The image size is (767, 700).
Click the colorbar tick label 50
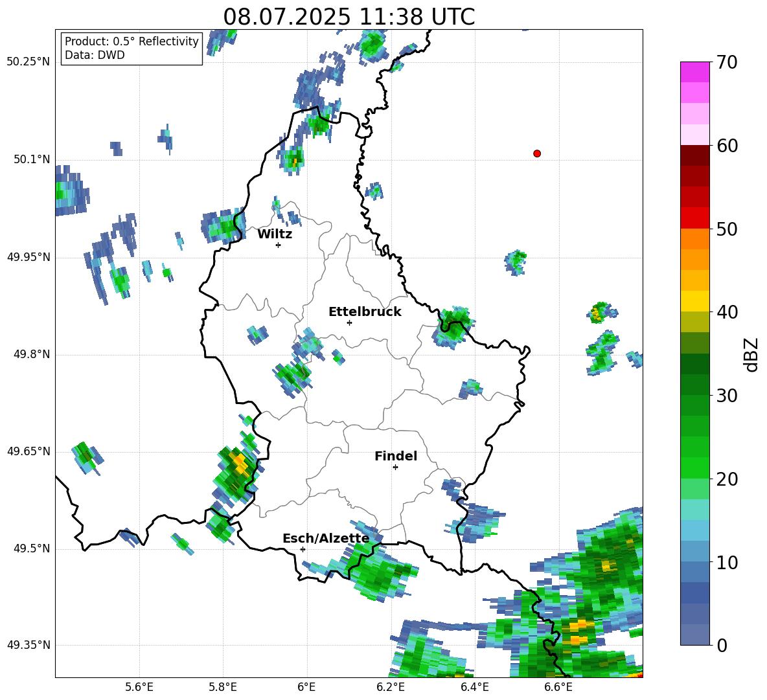[x=727, y=229]
